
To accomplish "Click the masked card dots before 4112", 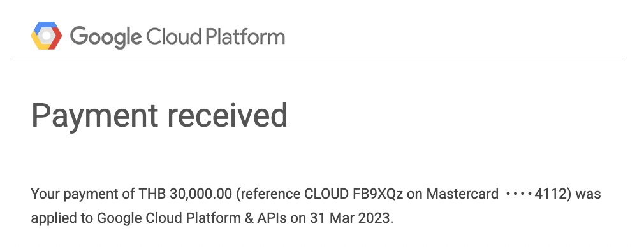I will (x=519, y=194).
